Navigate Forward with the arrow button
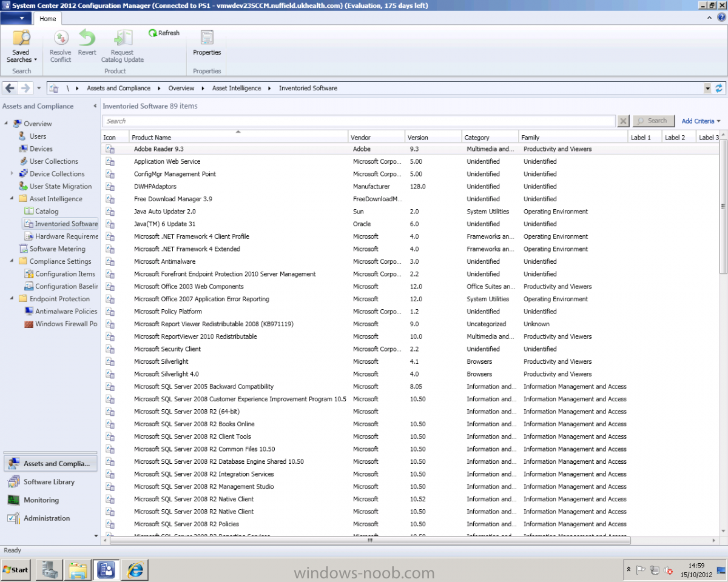This screenshot has height=582, width=728. (25, 88)
